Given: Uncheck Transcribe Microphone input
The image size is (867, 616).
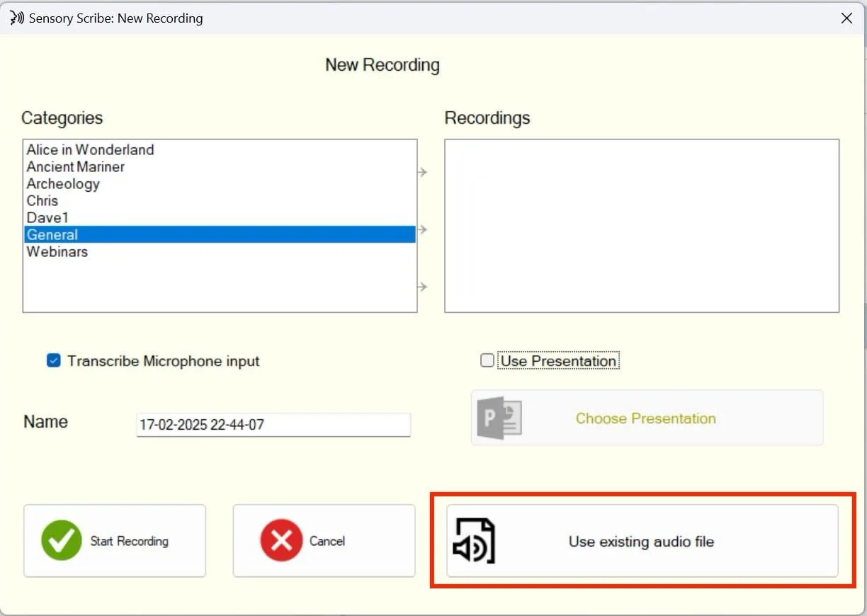Looking at the screenshot, I should [x=53, y=360].
